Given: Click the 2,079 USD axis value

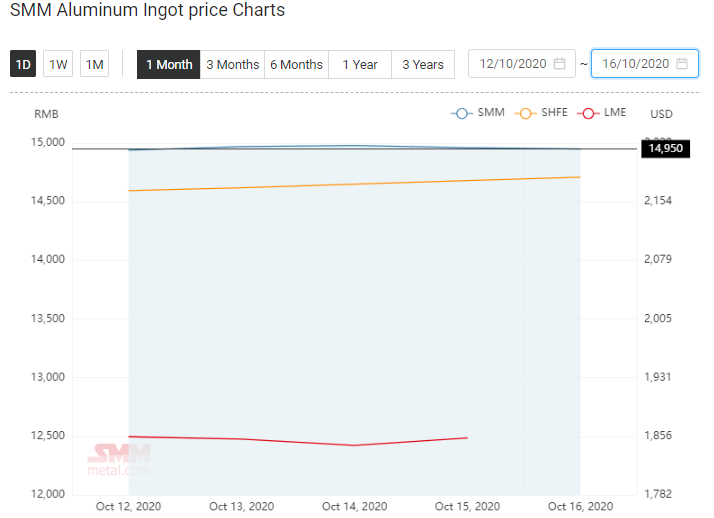Looking at the screenshot, I should [658, 259].
